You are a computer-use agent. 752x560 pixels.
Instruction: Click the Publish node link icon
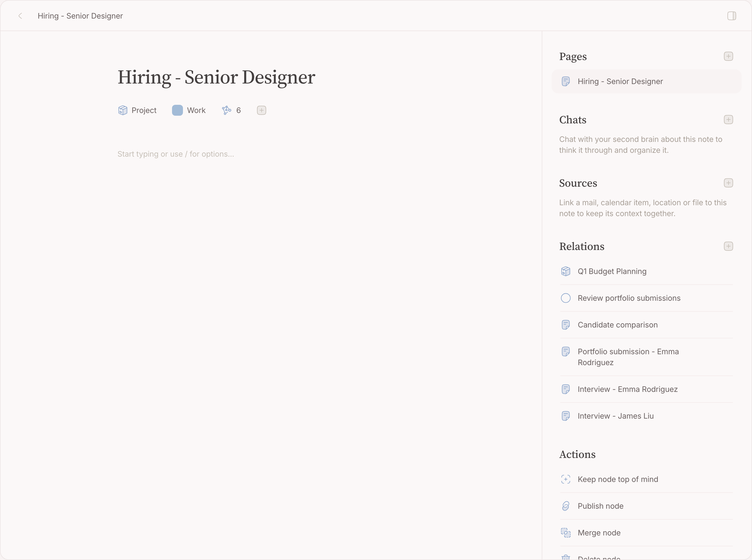pyautogui.click(x=566, y=506)
